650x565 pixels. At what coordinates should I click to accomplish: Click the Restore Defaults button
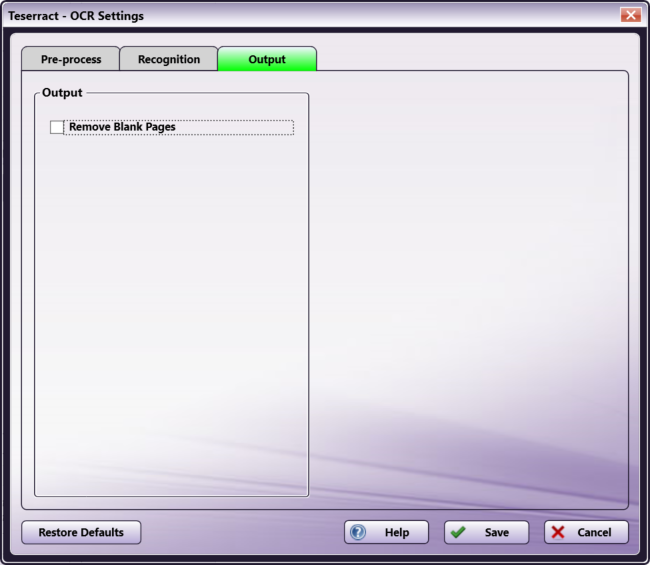point(81,532)
